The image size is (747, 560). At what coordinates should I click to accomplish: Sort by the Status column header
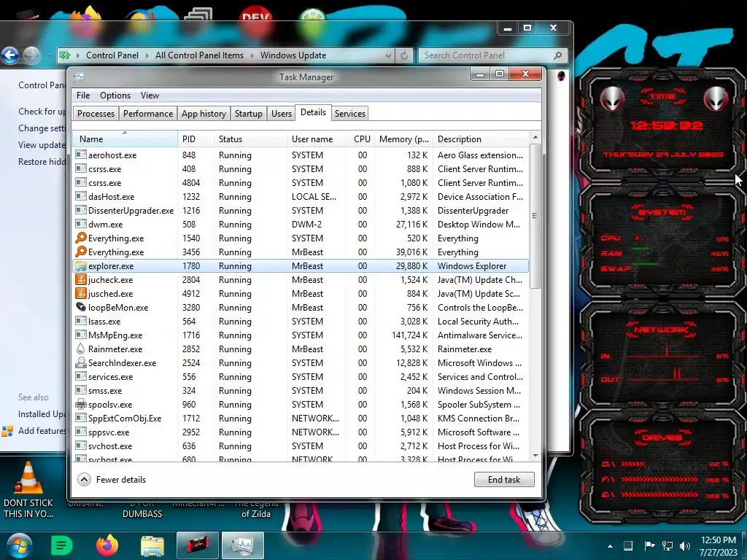tap(251, 139)
